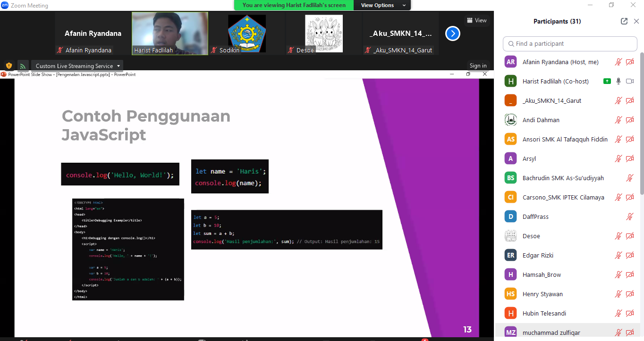The width and height of the screenshot is (644, 341).
Task: Close the Participants panel
Action: click(x=636, y=21)
